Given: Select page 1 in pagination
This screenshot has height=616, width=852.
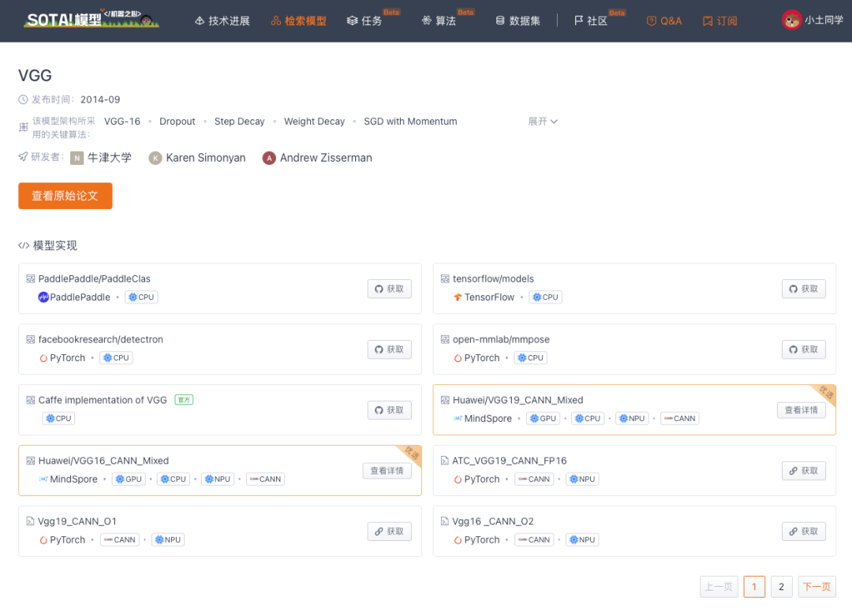Looking at the screenshot, I should point(754,587).
